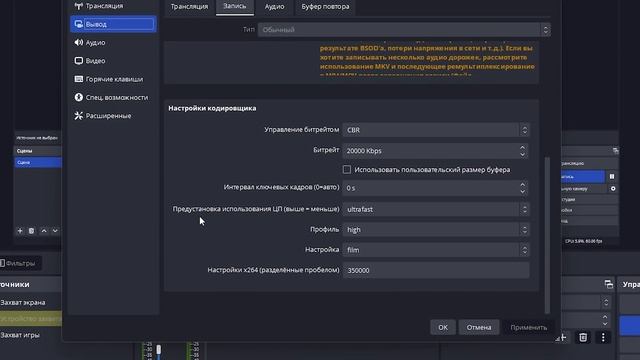Switch to the Запись output tab
The width and height of the screenshot is (640, 360).
click(235, 7)
